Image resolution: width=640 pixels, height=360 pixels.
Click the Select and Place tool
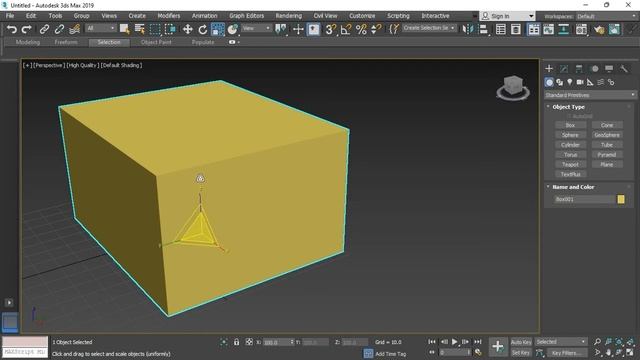233,29
